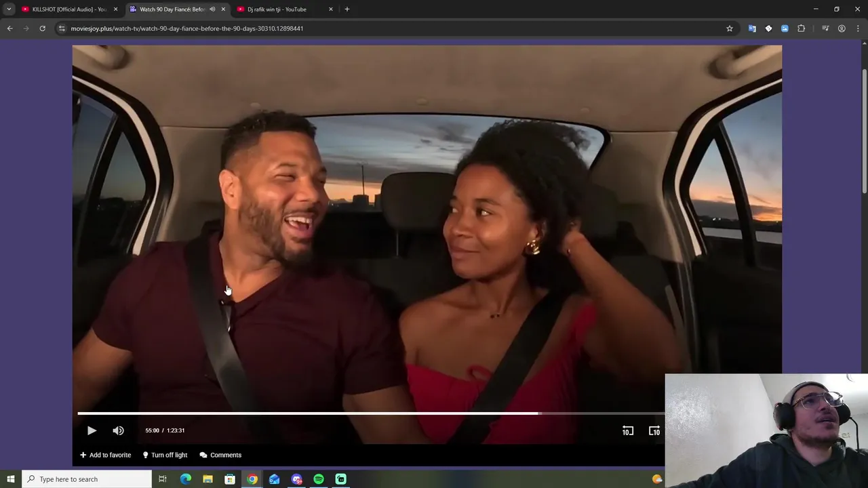Open the black tag extension icon

coord(768,28)
